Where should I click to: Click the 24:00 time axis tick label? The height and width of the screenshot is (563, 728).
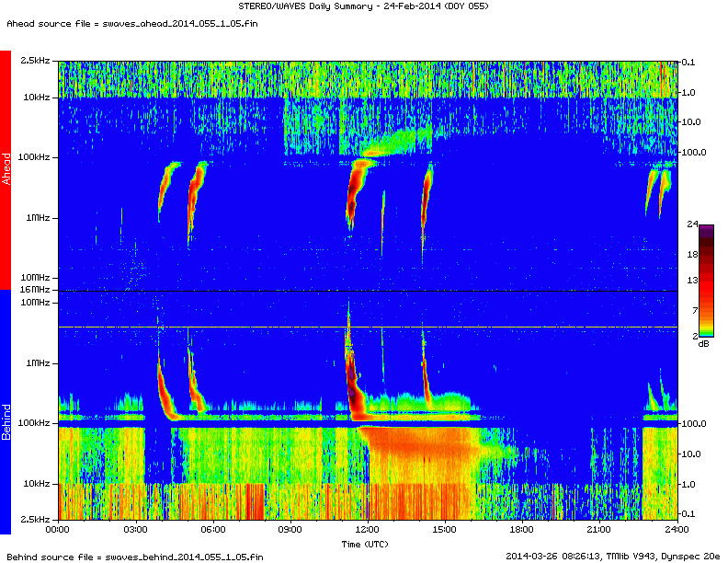(x=677, y=530)
